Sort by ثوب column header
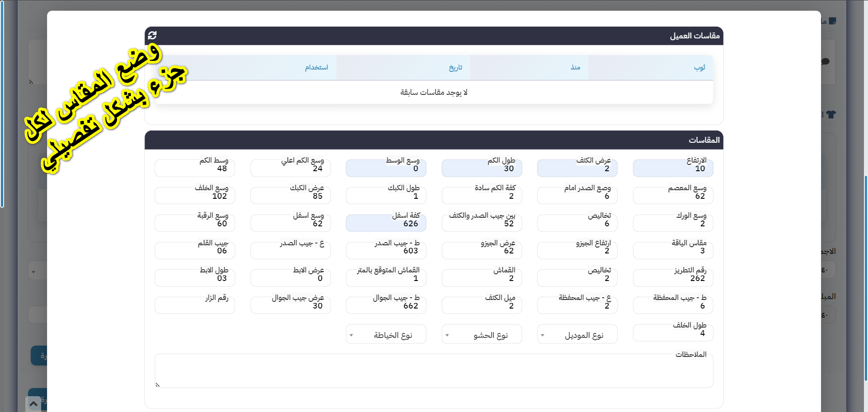This screenshot has width=868, height=412. [x=651, y=68]
